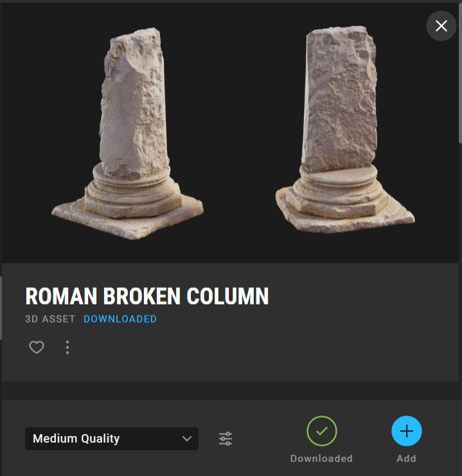Image resolution: width=462 pixels, height=476 pixels.
Task: Favorite the asset with the heart icon
Action: [37, 348]
